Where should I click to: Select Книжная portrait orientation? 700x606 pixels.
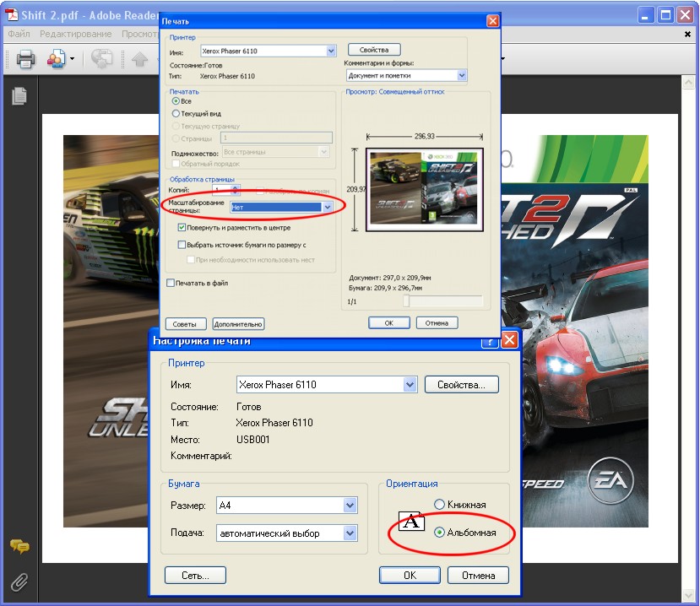[439, 504]
